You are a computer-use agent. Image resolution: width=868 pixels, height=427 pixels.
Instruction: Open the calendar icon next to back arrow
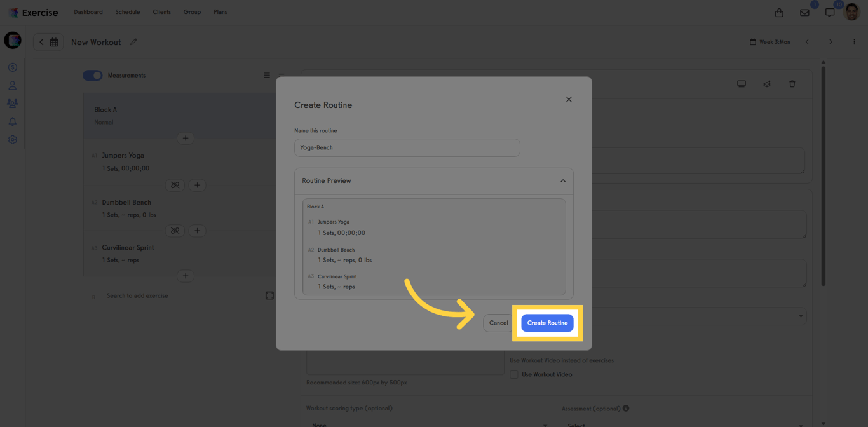[x=54, y=42]
